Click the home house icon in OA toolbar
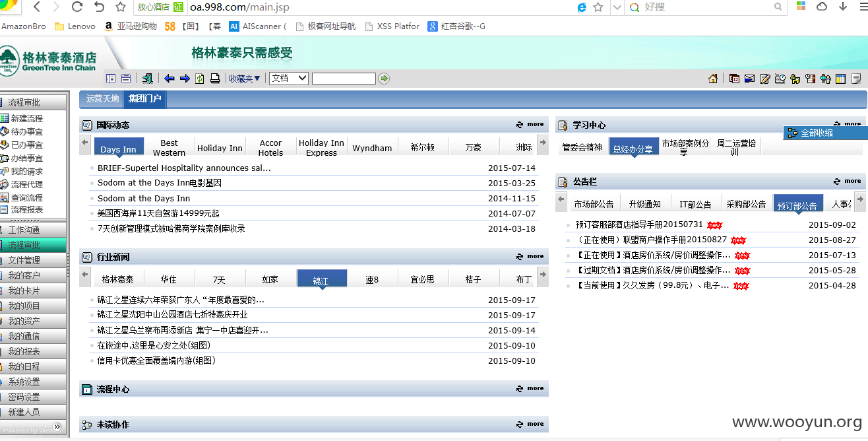 (x=713, y=79)
